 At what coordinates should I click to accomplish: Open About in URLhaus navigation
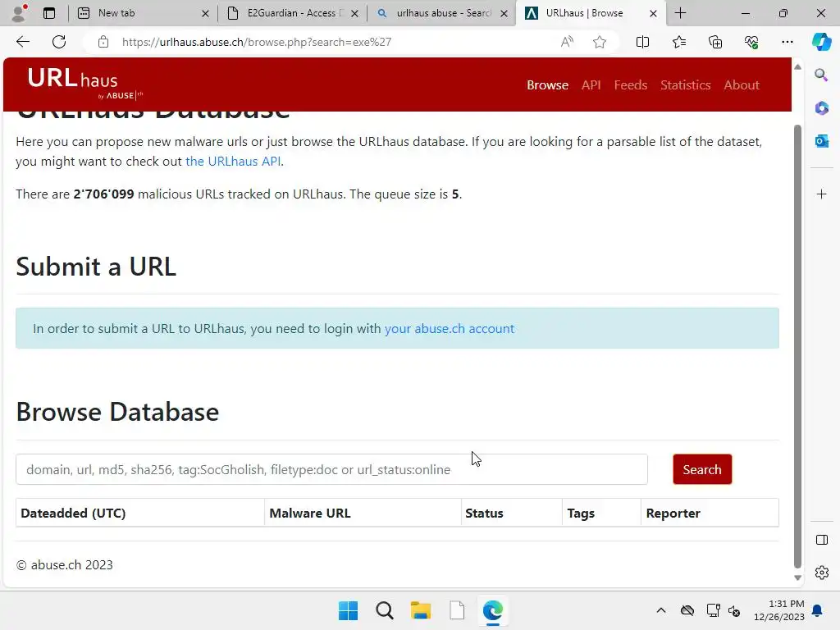[742, 84]
